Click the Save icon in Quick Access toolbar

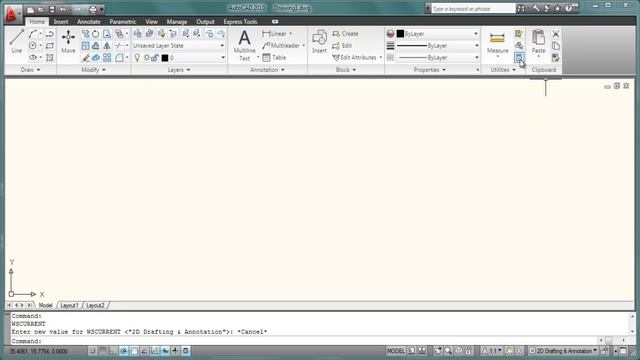point(52,9)
